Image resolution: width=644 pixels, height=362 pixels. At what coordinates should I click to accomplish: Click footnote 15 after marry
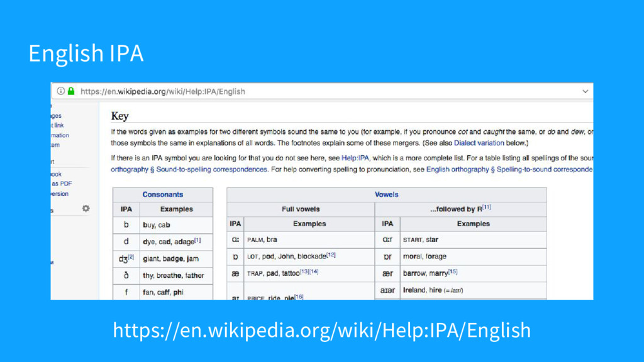pos(453,271)
